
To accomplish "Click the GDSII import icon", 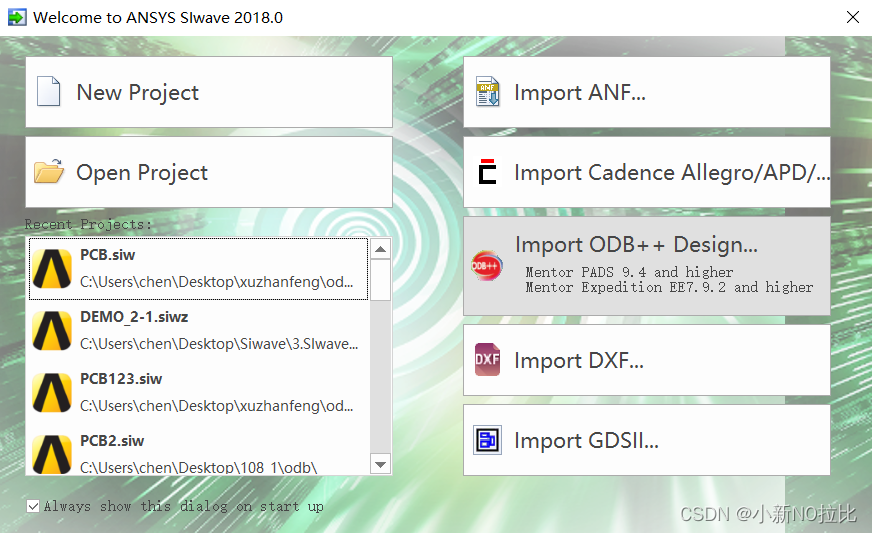I will (487, 440).
